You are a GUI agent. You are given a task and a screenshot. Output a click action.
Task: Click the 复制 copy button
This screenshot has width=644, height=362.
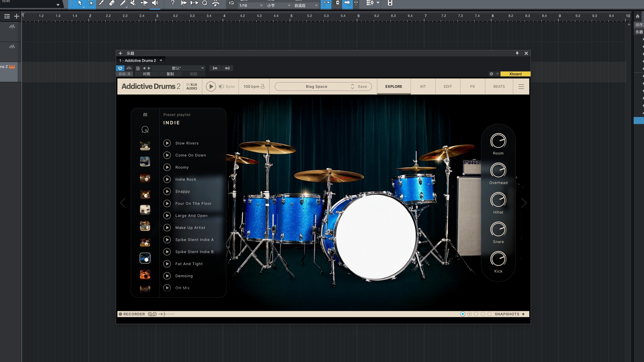click(170, 74)
